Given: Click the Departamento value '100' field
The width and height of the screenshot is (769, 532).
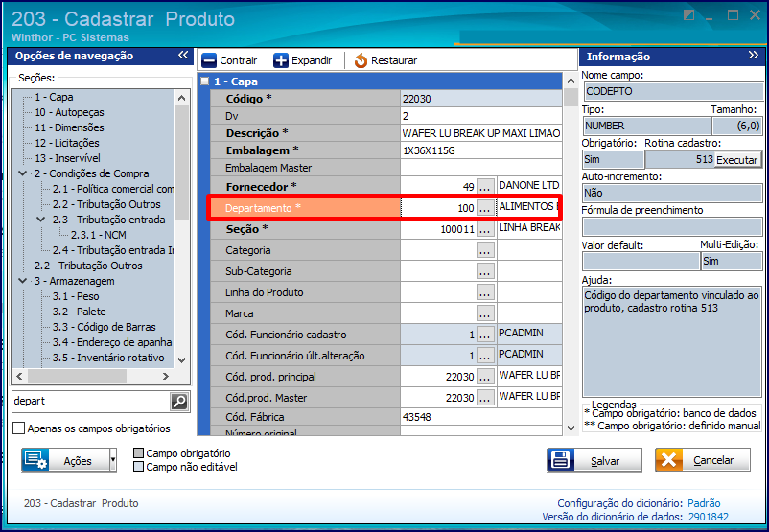Looking at the screenshot, I should tap(438, 208).
